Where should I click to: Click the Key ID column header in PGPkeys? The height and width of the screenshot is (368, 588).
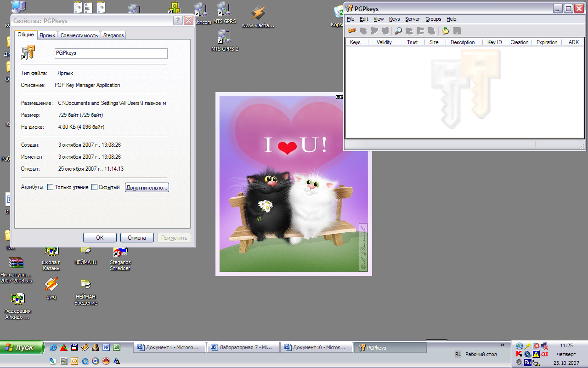point(495,42)
